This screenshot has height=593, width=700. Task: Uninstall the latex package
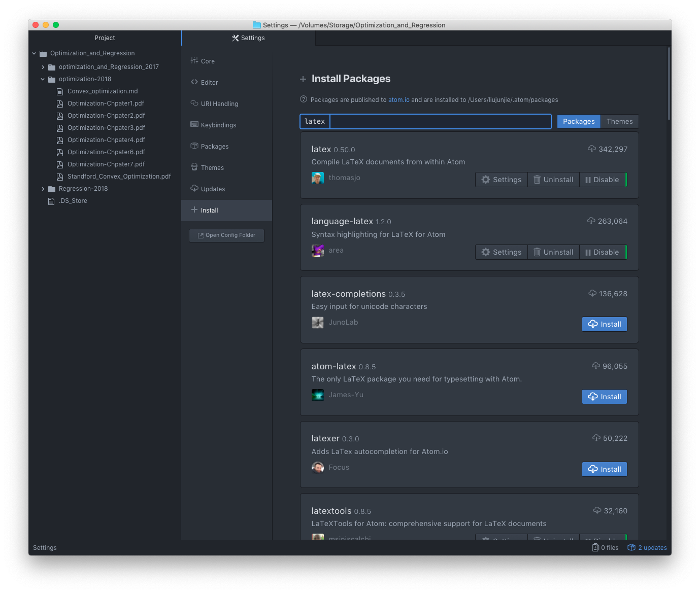pyautogui.click(x=553, y=180)
